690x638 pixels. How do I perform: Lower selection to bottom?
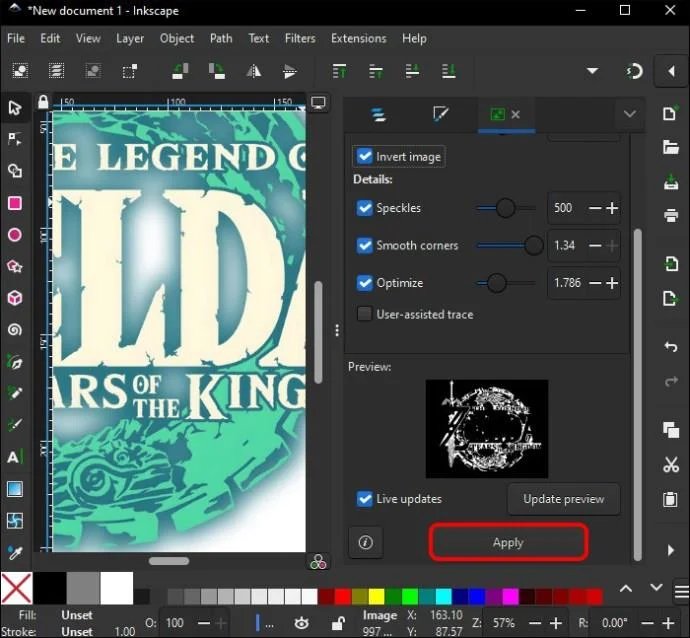coord(448,71)
